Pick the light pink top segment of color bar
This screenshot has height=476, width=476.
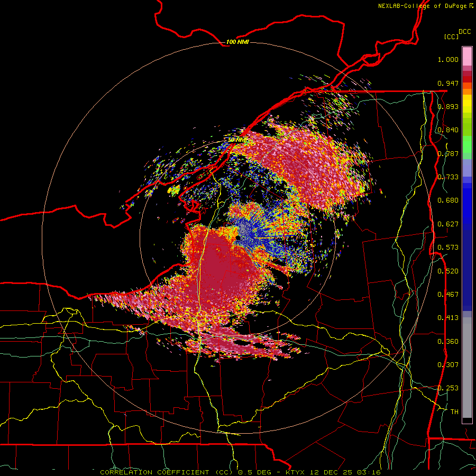point(467,57)
